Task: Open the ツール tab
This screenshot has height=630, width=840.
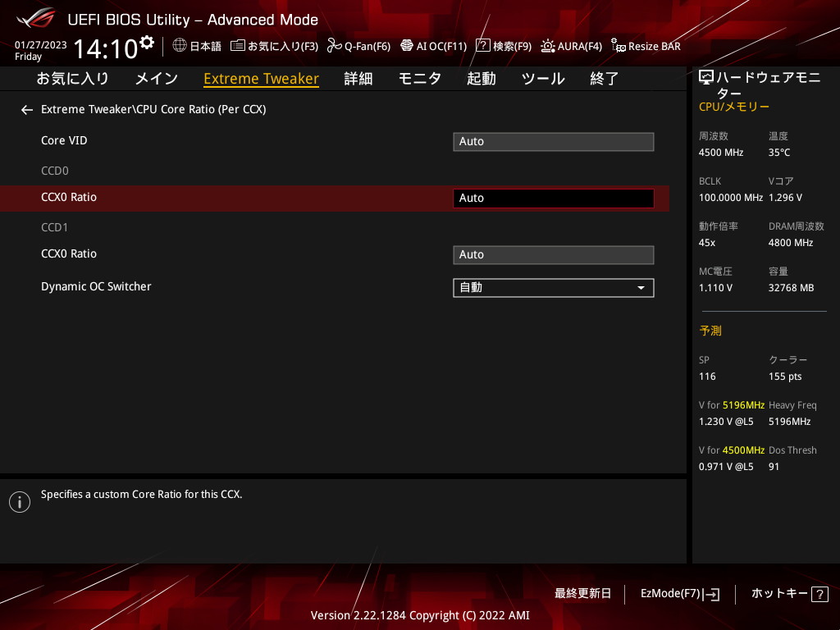Action: pyautogui.click(x=543, y=79)
